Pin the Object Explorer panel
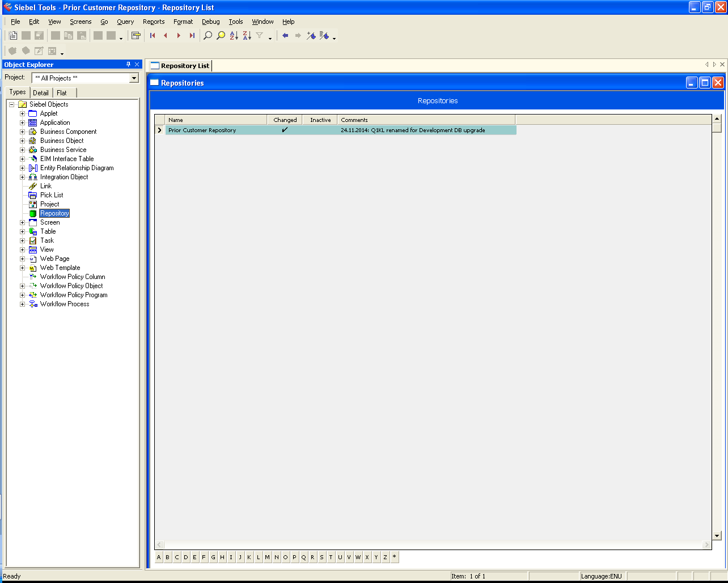 (x=128, y=65)
